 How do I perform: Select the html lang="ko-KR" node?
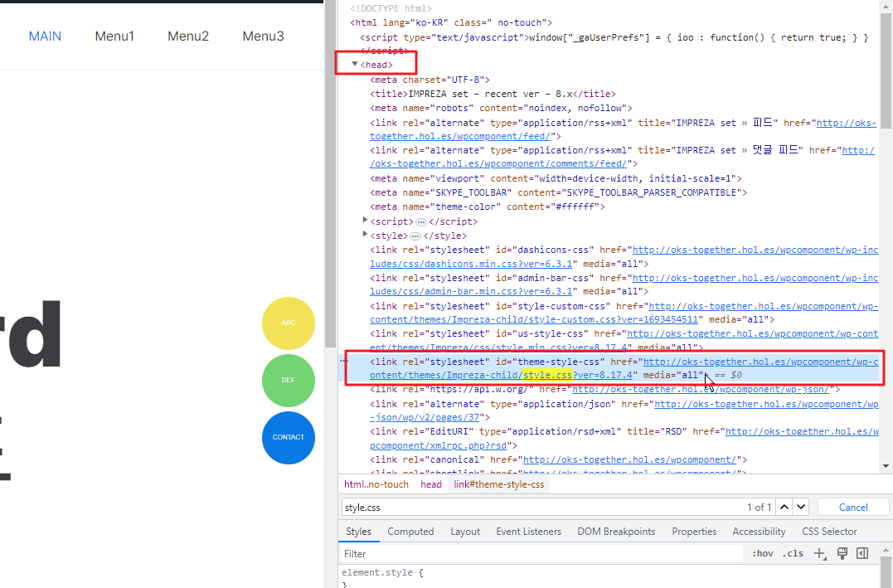coord(451,22)
